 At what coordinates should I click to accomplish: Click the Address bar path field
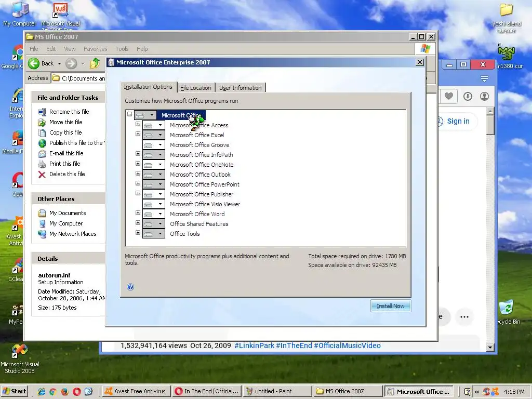[x=79, y=78]
